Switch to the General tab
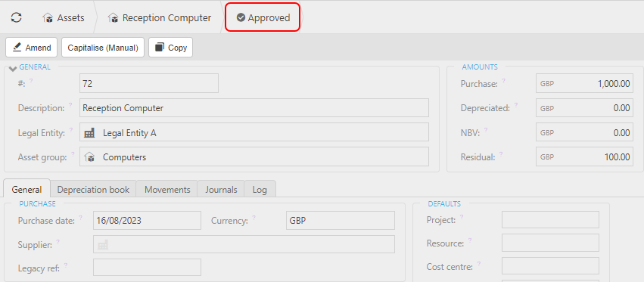Image resolution: width=644 pixels, height=282 pixels. (26, 189)
